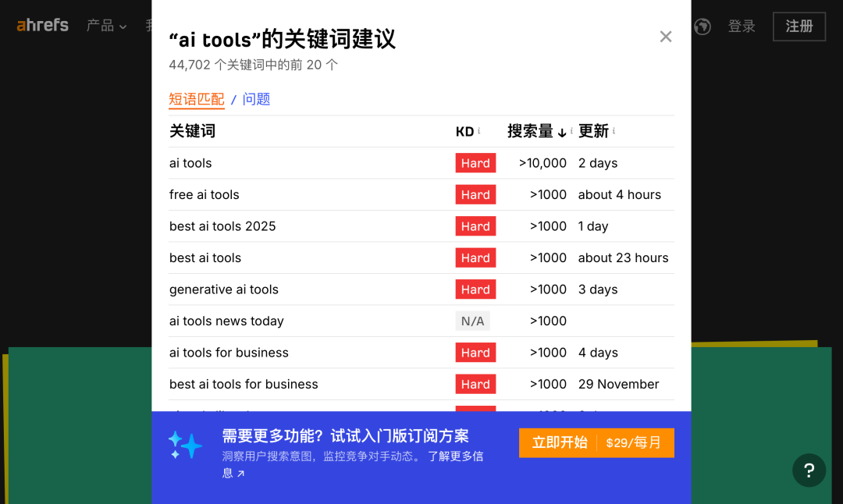Click the sparkle stars banner icon
Image resolution: width=843 pixels, height=504 pixels.
tap(185, 445)
